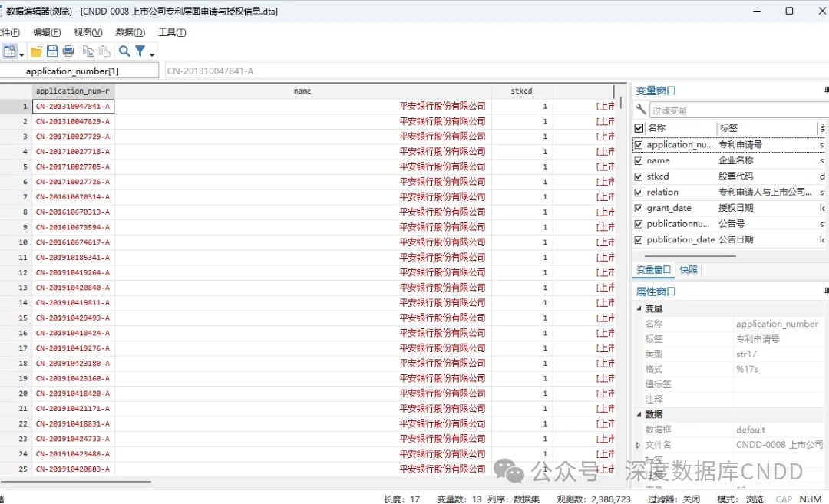Image resolution: width=829 pixels, height=504 pixels.
Task: Click the 标签 column header in variables list
Action: [728, 128]
